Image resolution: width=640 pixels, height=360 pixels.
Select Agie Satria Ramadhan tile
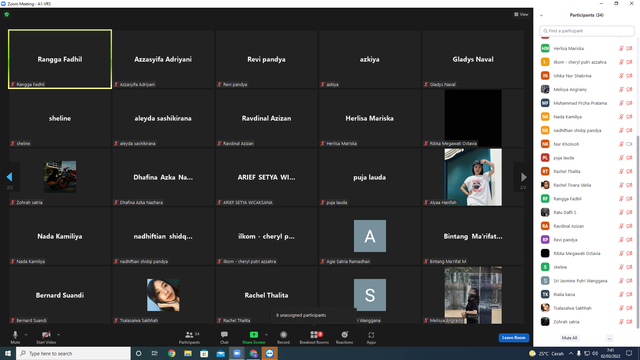click(x=370, y=236)
